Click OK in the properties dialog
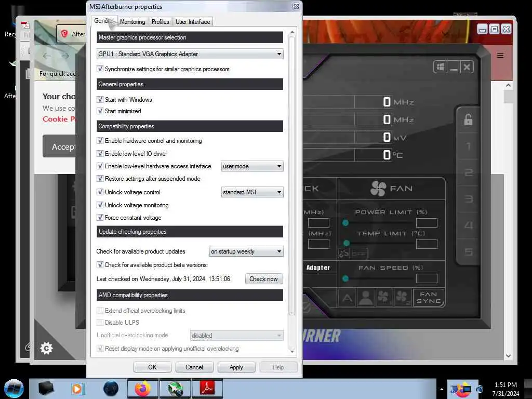532x399 pixels. pos(152,367)
